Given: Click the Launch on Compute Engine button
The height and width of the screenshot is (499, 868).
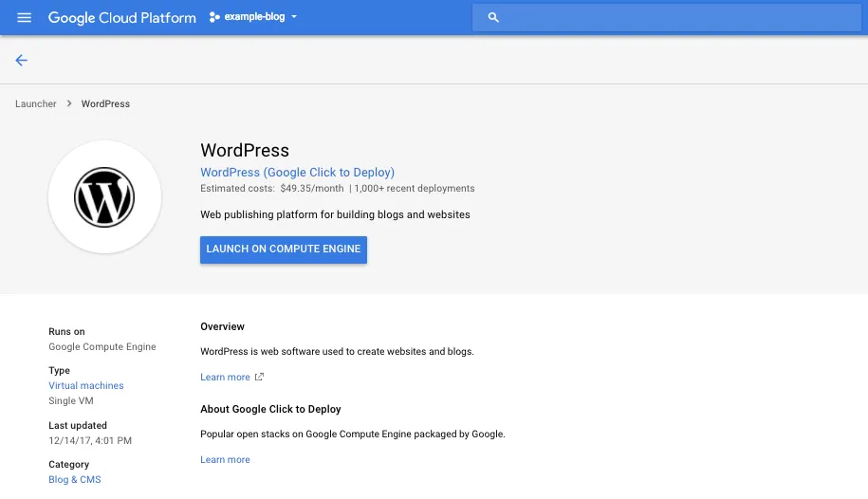Looking at the screenshot, I should click(x=284, y=249).
